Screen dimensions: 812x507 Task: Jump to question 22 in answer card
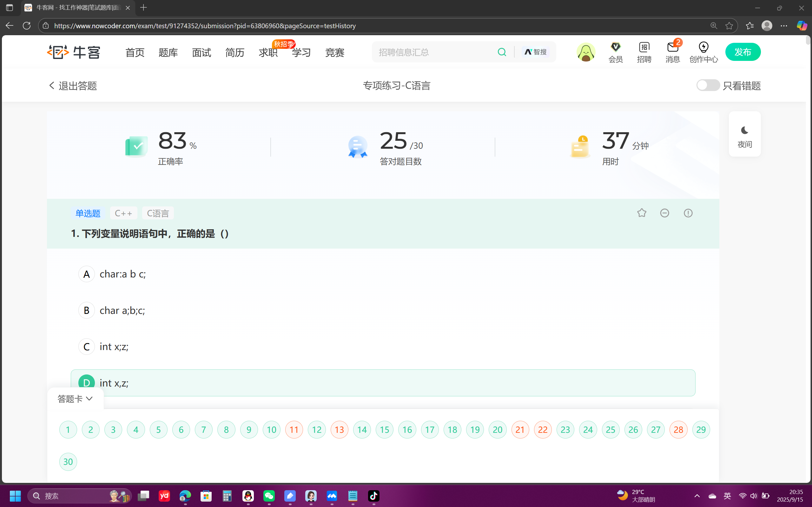[543, 430]
